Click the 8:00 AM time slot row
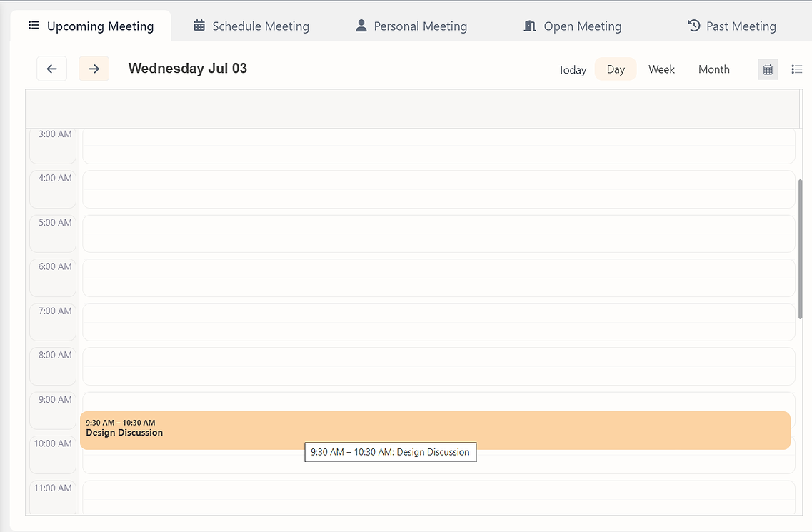This screenshot has height=532, width=812. point(438,367)
